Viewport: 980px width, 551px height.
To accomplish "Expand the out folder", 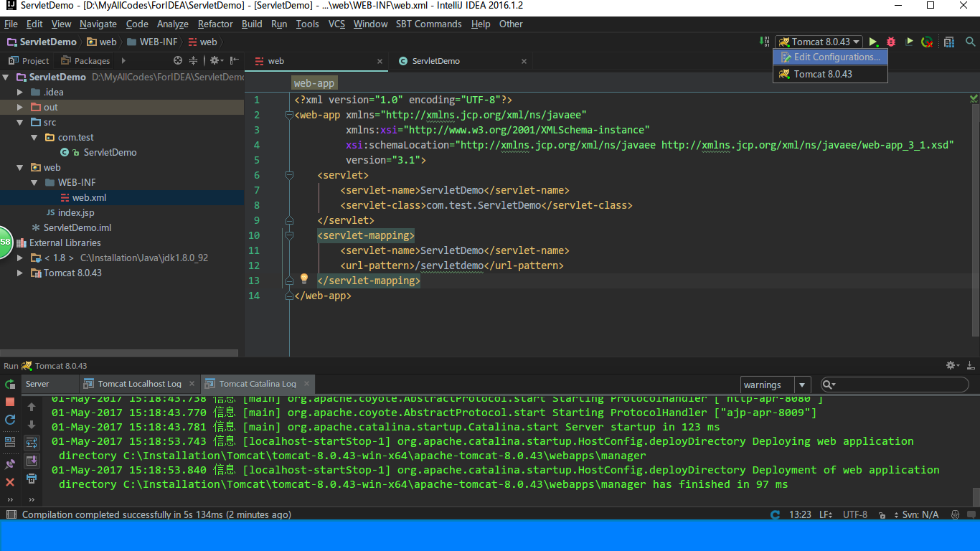I will coord(21,107).
